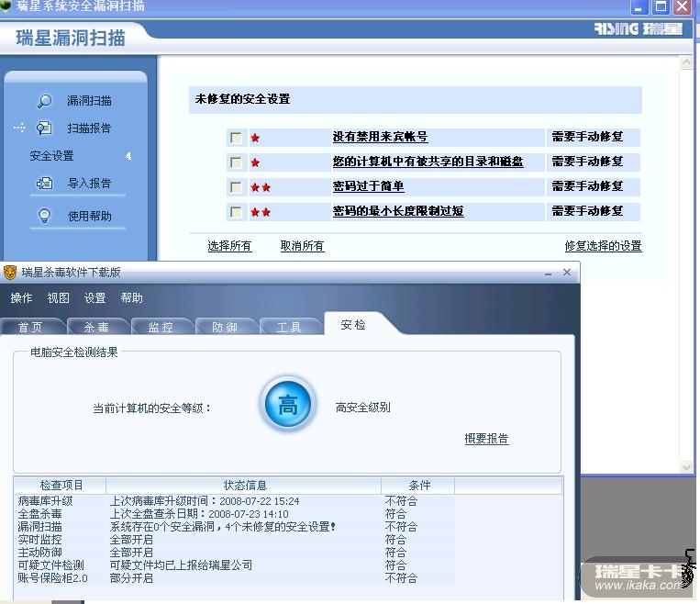
Task: Select 漏洞扫描 in the sidebar
Action: 89,101
